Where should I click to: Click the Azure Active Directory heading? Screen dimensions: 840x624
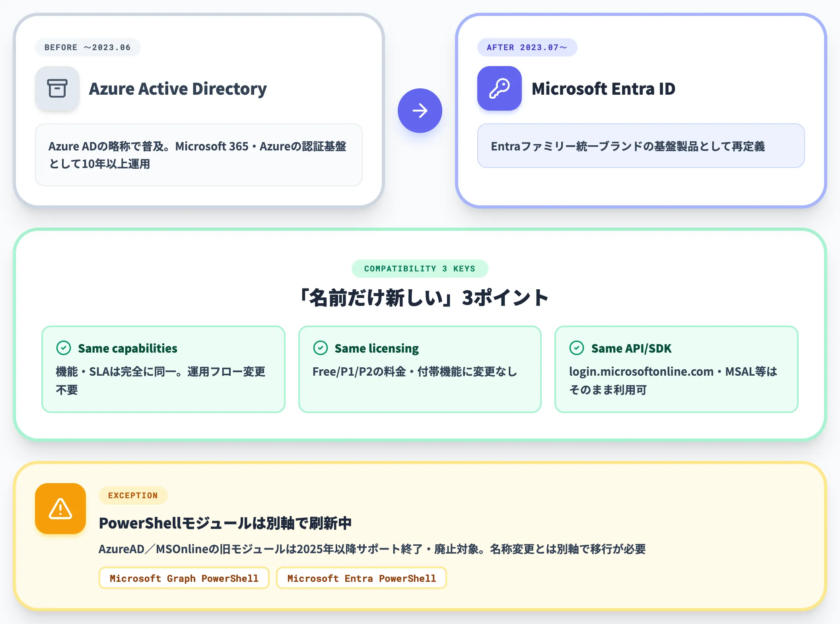pyautogui.click(x=178, y=88)
